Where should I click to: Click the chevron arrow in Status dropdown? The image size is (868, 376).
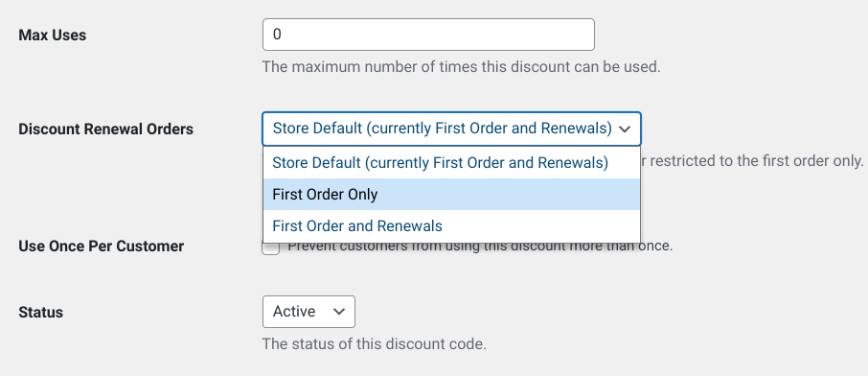[x=339, y=312]
